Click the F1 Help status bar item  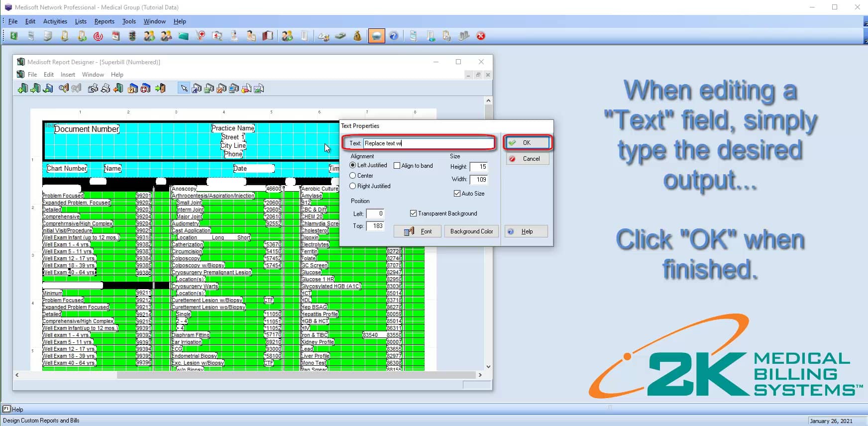point(13,409)
